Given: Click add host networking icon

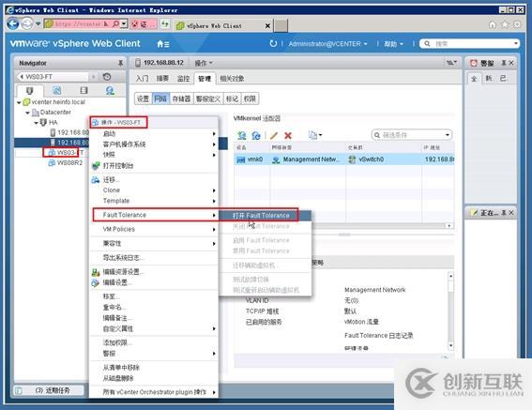Looking at the screenshot, I should (x=241, y=135).
